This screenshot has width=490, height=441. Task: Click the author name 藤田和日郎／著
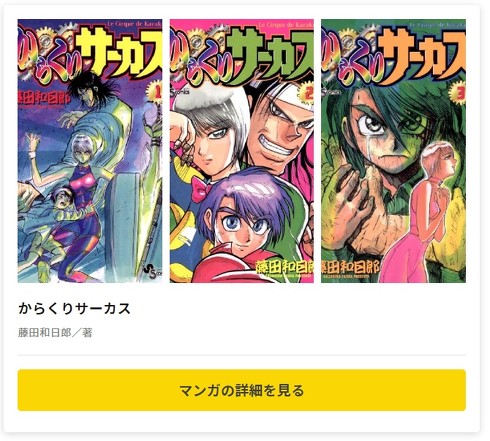coord(55,333)
